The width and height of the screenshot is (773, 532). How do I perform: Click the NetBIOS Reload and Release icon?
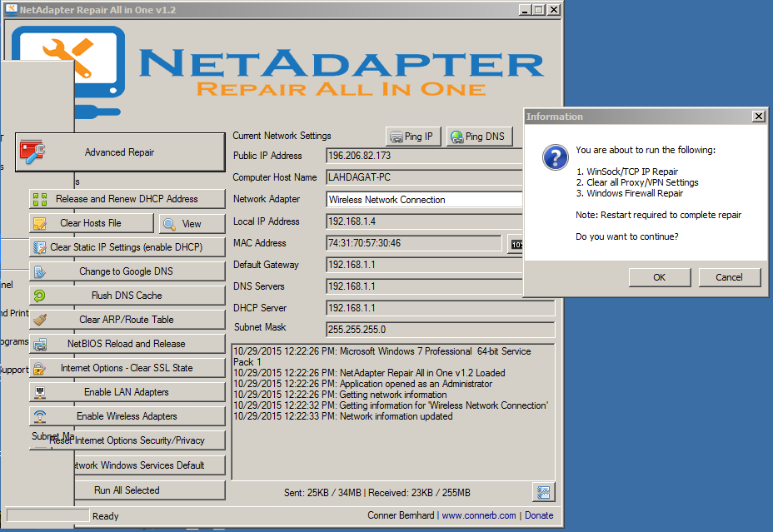point(40,345)
